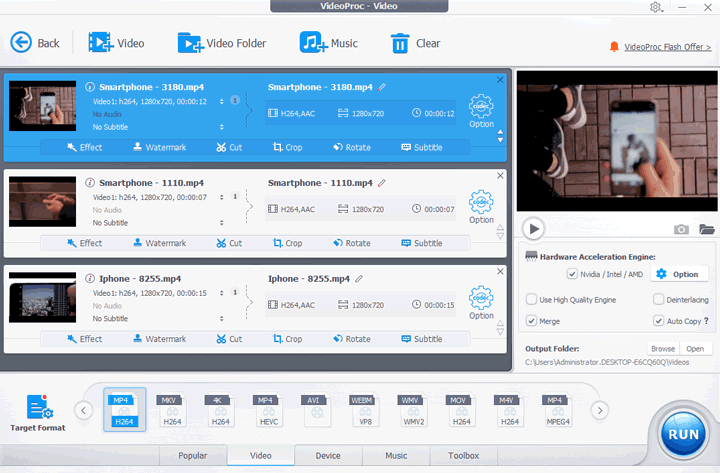The height and width of the screenshot is (473, 720).
Task: Select the 4K H264 format
Action: click(220, 410)
